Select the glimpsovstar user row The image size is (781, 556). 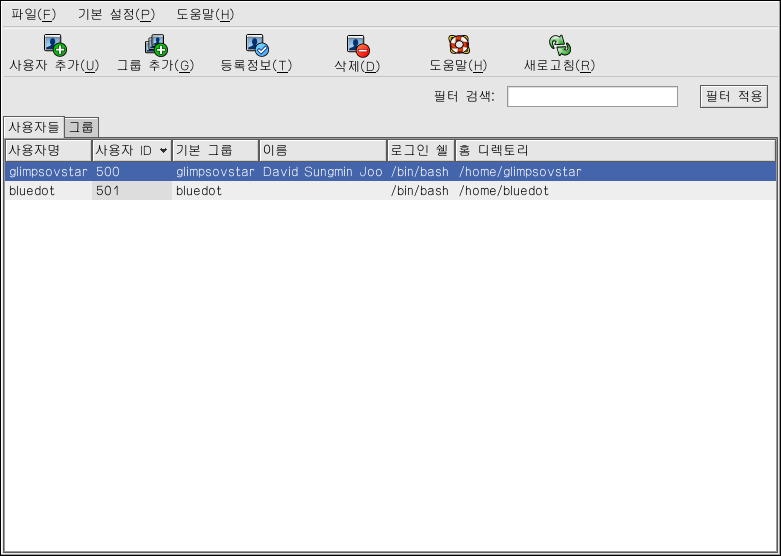click(300, 172)
